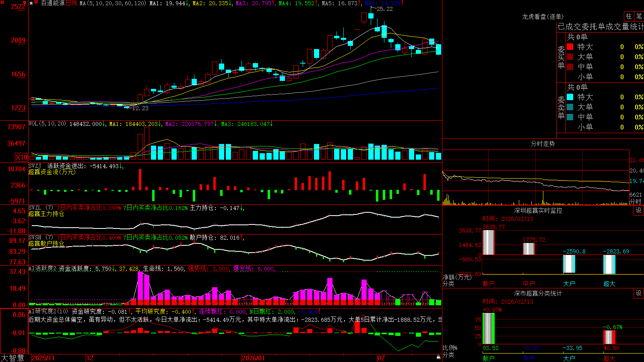Click the red 特大 swatch under 委买单

coord(570,47)
